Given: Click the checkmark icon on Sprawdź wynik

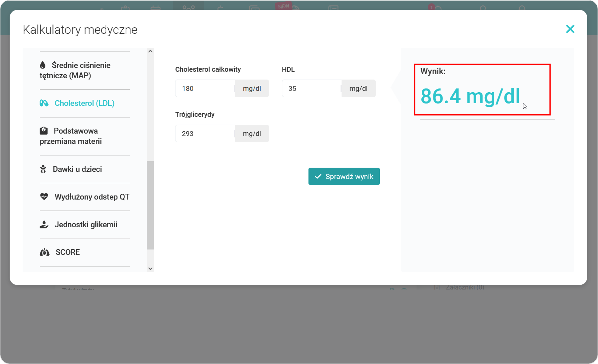Looking at the screenshot, I should coord(318,177).
